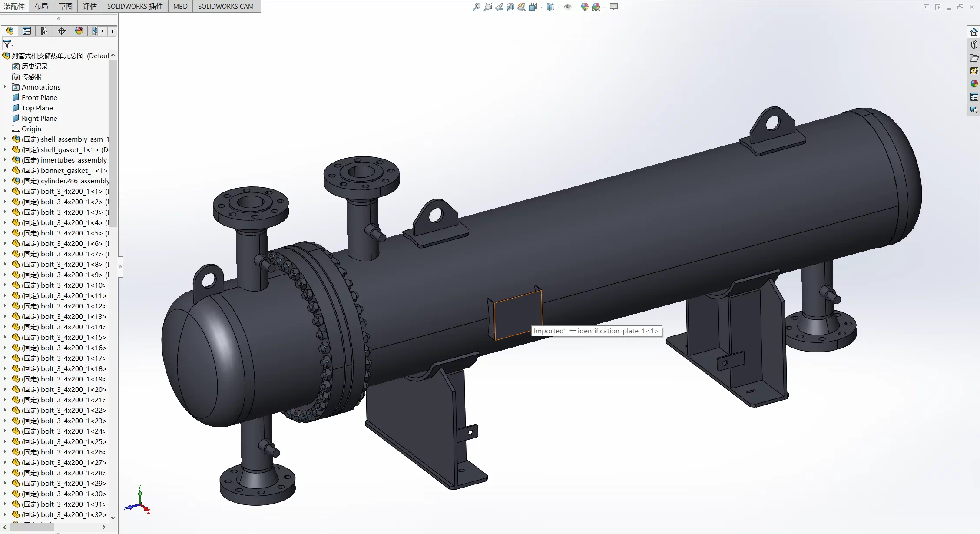
Task: Expand the Display Style dropdown arrow
Action: (559, 7)
